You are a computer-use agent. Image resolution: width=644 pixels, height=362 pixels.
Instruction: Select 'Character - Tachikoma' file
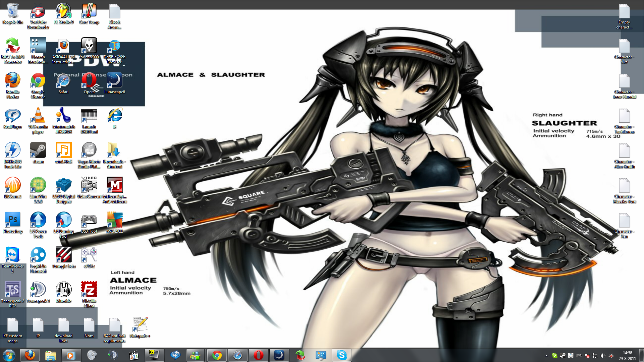(624, 121)
